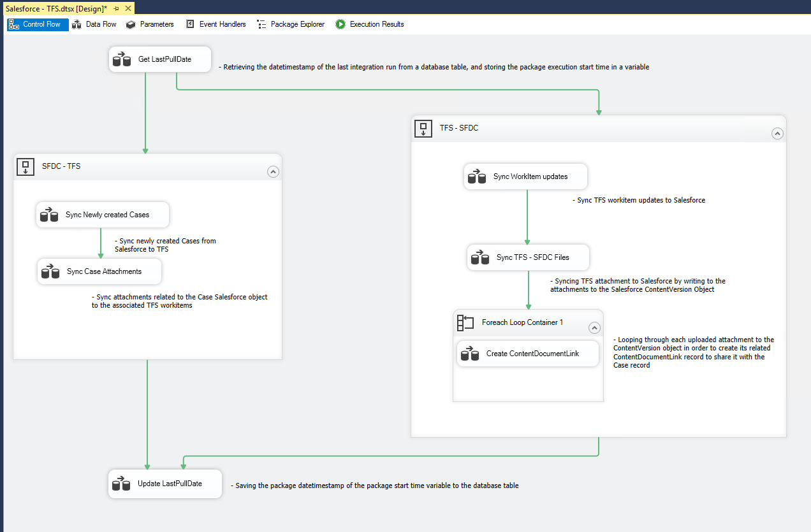811x532 pixels.
Task: Collapse the TFS - SFDC container using its chevron
Action: pos(777,133)
